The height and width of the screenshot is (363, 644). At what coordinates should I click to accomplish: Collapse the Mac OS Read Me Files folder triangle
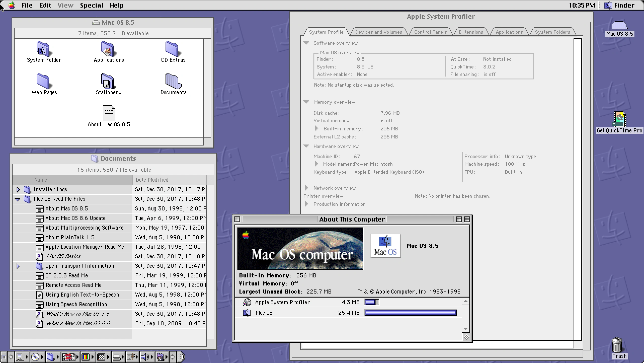(18, 199)
